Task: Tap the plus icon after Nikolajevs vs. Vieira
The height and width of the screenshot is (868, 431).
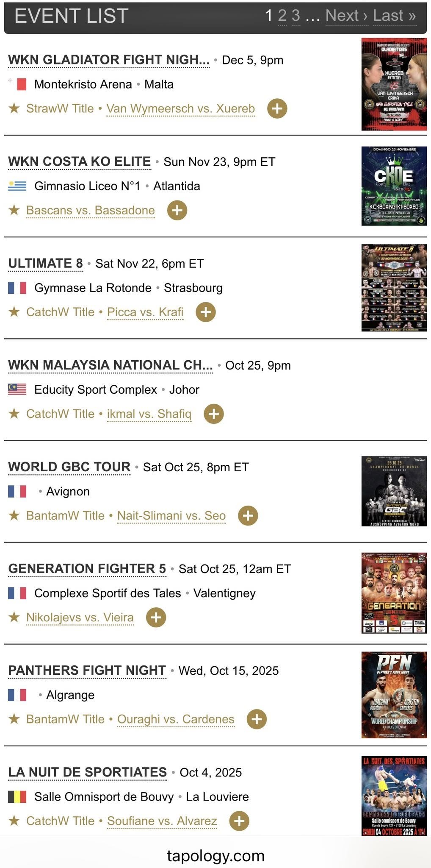Action: point(156,617)
